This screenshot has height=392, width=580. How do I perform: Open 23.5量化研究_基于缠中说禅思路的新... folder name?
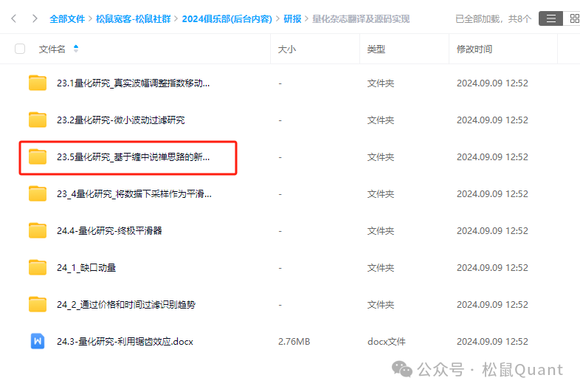pos(133,157)
